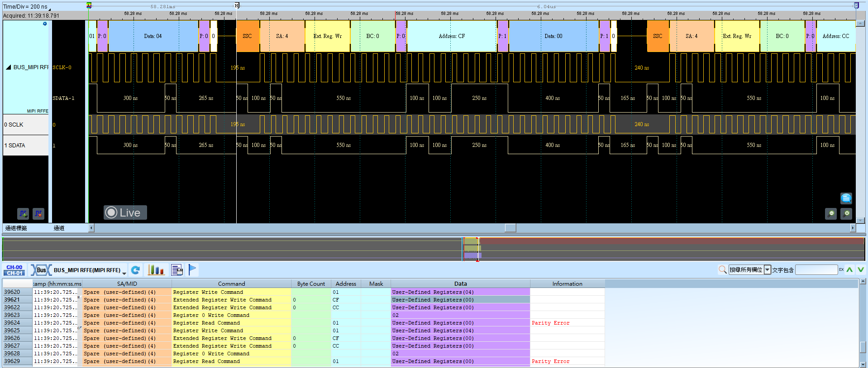Click the Byte Count column header
This screenshot has height=368, width=868.
point(311,284)
